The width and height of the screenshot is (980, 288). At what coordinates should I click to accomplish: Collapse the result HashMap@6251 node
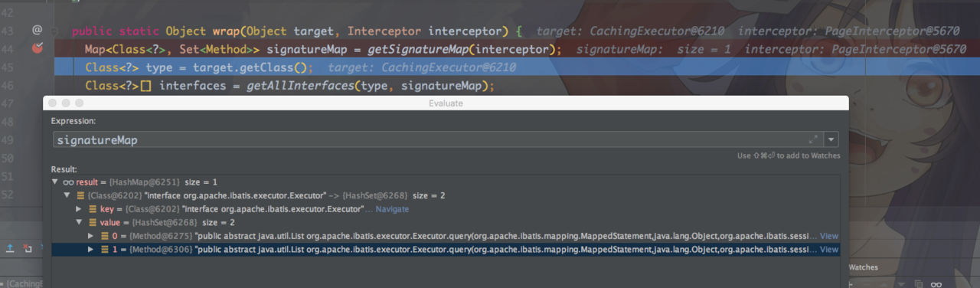pos(55,182)
